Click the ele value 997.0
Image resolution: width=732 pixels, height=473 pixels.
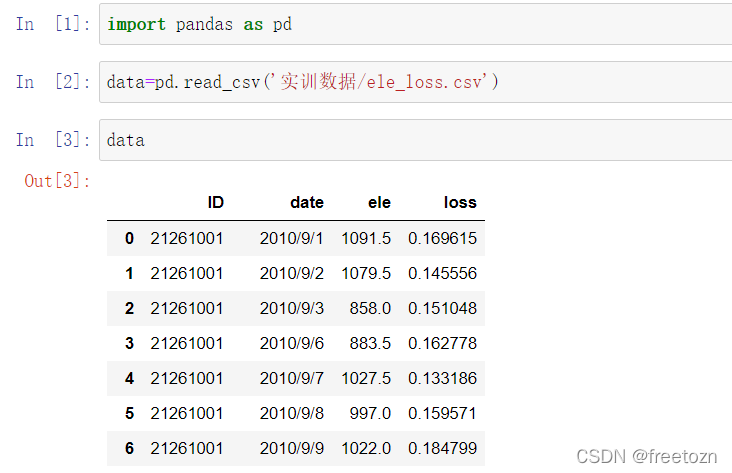click(x=370, y=413)
